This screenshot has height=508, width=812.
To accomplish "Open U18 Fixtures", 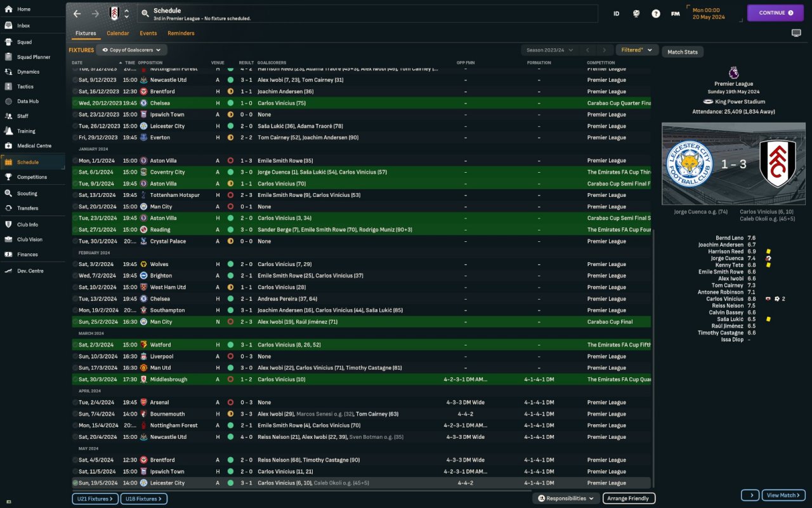I will click(x=144, y=499).
